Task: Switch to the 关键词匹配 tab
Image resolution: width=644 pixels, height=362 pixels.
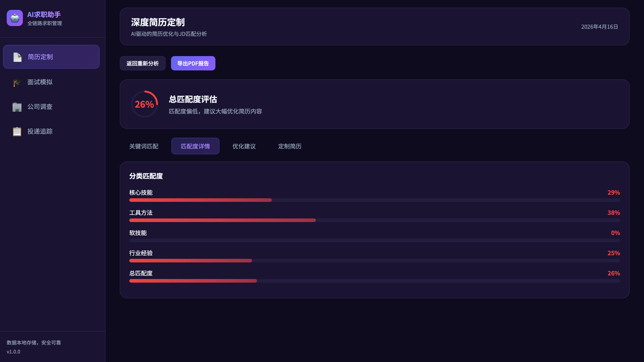Action: [x=144, y=146]
